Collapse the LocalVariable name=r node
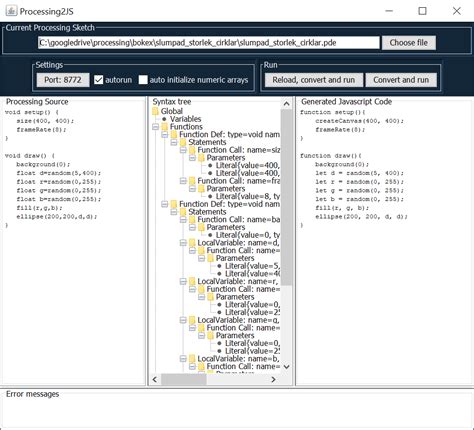The height and width of the screenshot is (430, 474). pyautogui.click(x=183, y=282)
